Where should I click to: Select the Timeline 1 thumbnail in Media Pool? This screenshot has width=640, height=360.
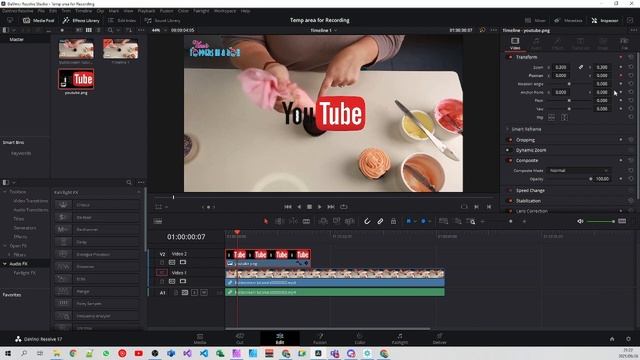point(120,49)
